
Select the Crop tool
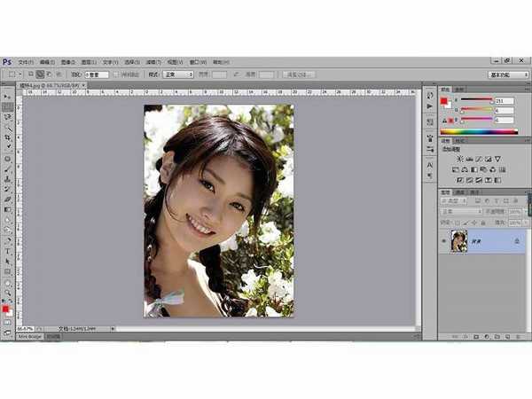(8, 138)
